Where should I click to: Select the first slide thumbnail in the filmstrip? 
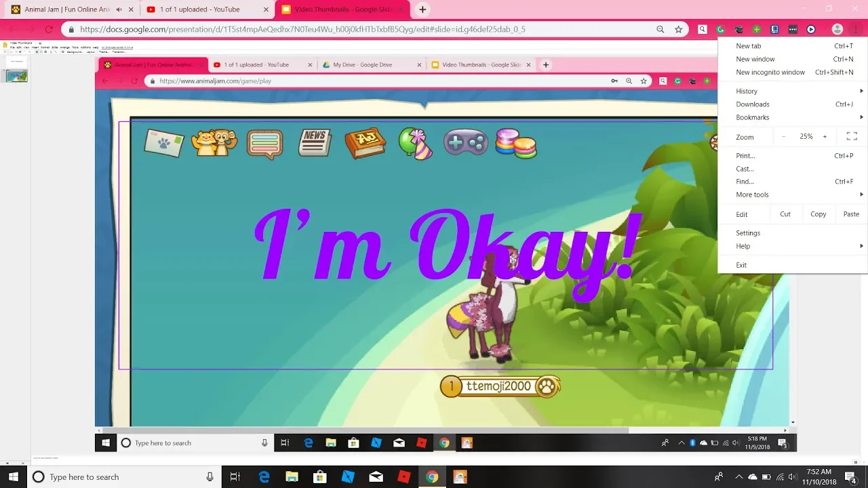tap(16, 61)
